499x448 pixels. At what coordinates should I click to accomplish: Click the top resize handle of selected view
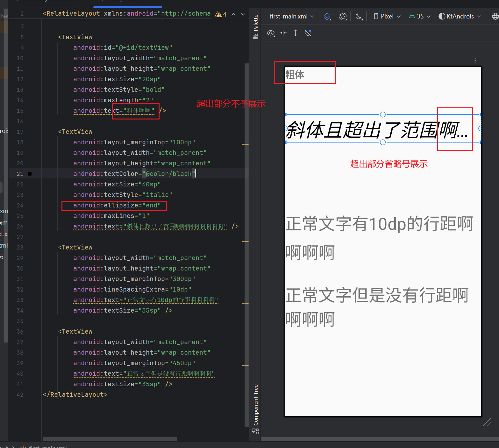click(x=383, y=115)
